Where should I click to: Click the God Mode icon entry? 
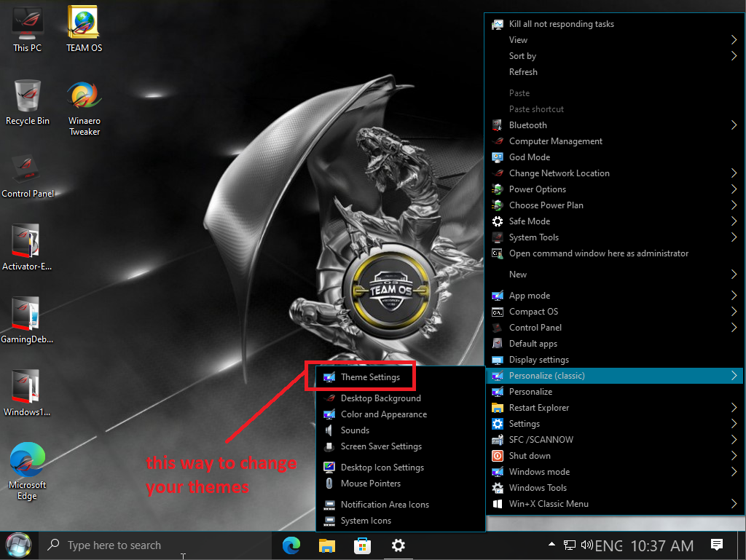(497, 157)
